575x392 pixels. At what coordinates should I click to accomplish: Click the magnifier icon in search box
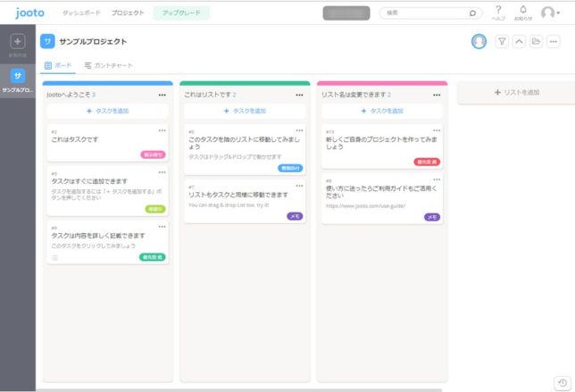click(472, 13)
